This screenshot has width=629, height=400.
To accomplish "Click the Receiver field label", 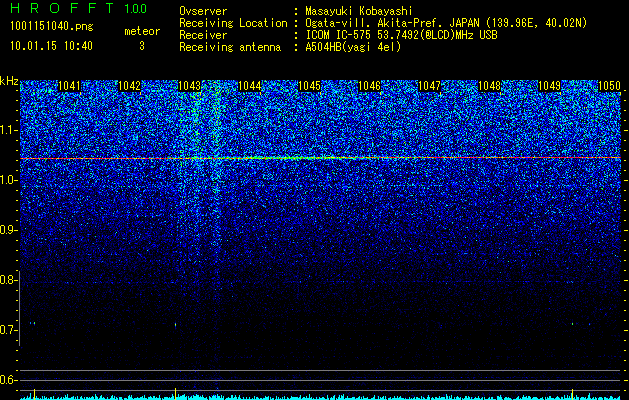I will tap(203, 35).
